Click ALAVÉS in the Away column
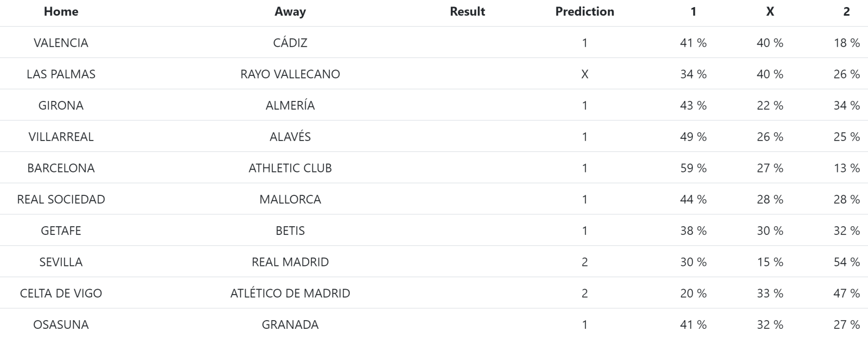 (x=290, y=137)
